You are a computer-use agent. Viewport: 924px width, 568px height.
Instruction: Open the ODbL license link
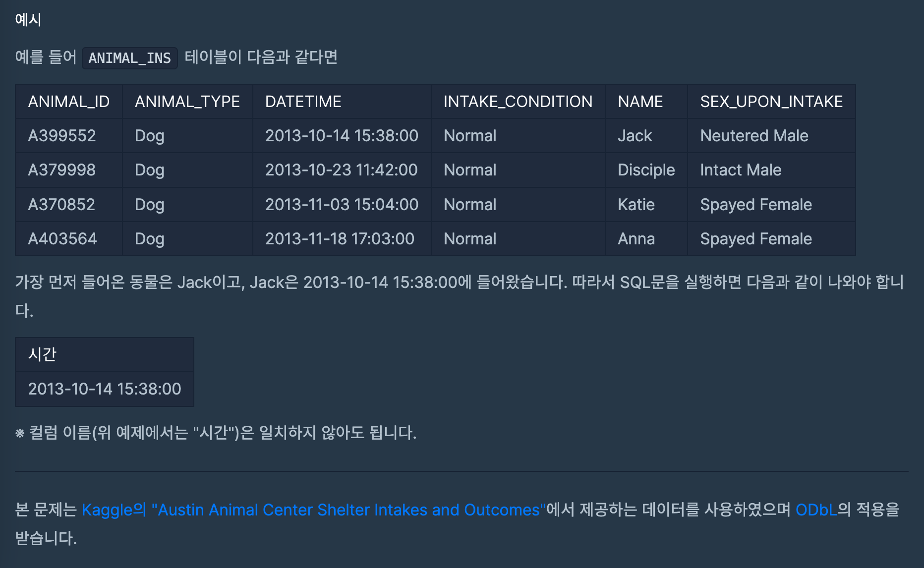click(x=816, y=510)
